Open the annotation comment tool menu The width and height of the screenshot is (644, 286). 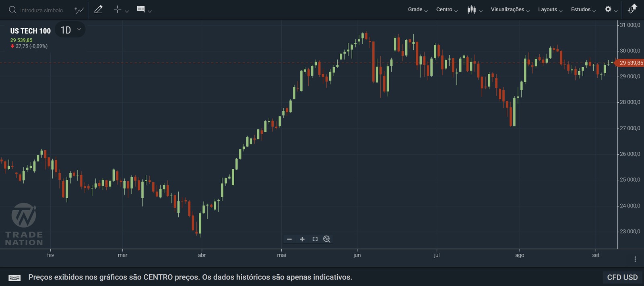(144, 10)
